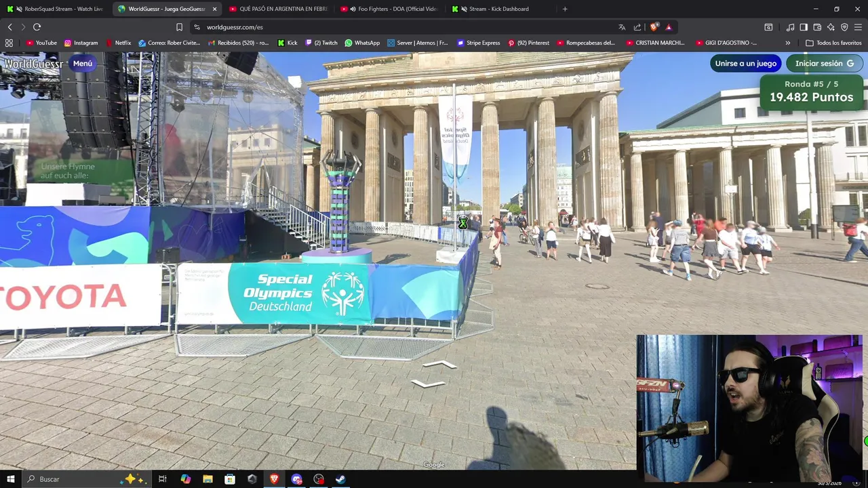Open the GIGI D'AGOSTINO bookmark

[x=726, y=43]
